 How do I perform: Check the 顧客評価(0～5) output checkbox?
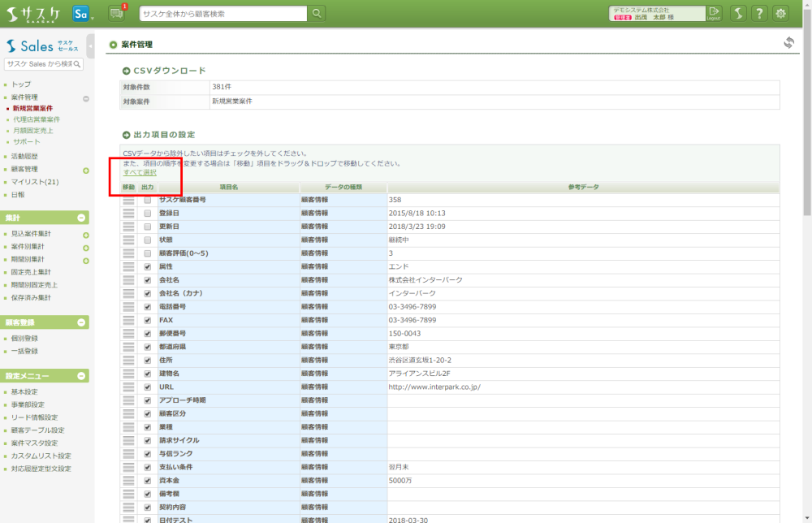pyautogui.click(x=148, y=253)
